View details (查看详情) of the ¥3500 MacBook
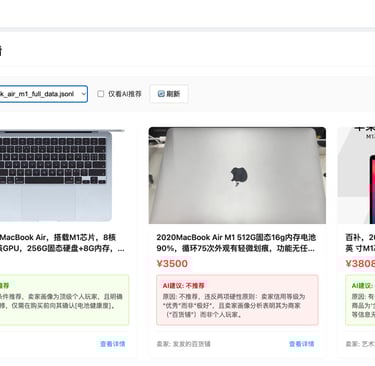The image size is (375, 366). pos(302,344)
